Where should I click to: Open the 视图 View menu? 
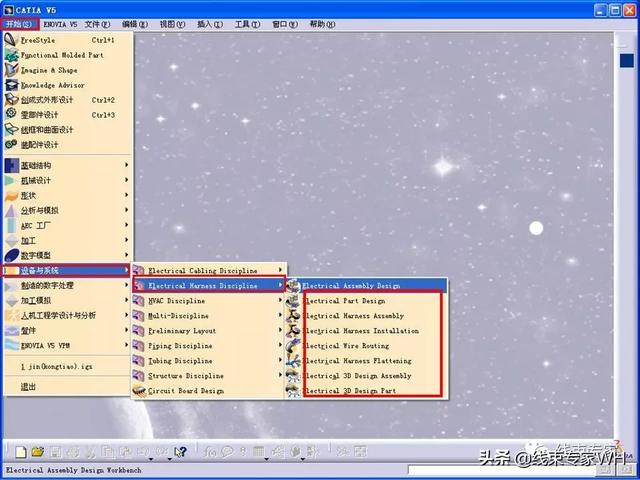pyautogui.click(x=172, y=24)
